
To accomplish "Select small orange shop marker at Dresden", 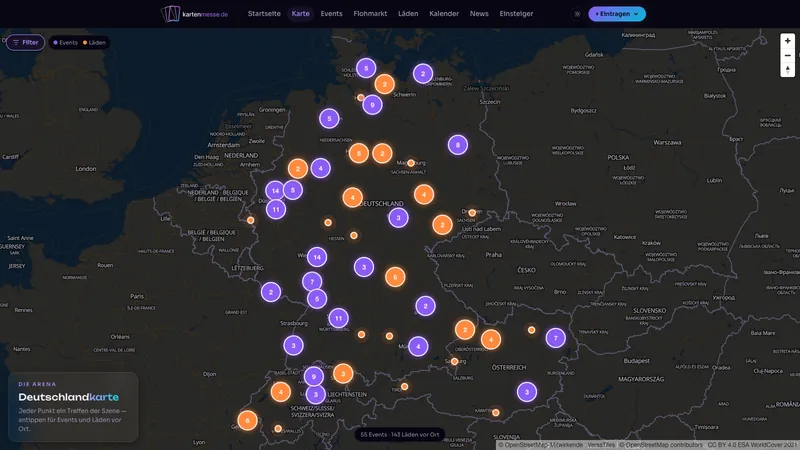I will click(x=472, y=213).
